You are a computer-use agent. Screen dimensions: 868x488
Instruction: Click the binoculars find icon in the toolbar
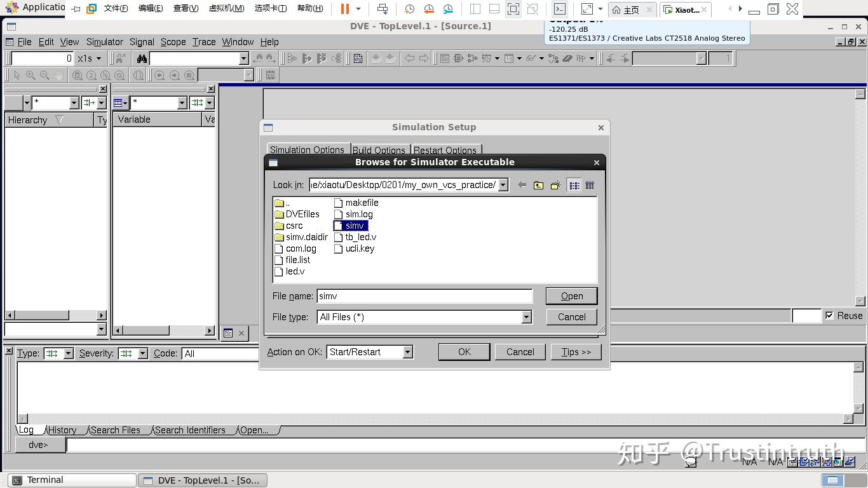pyautogui.click(x=142, y=58)
